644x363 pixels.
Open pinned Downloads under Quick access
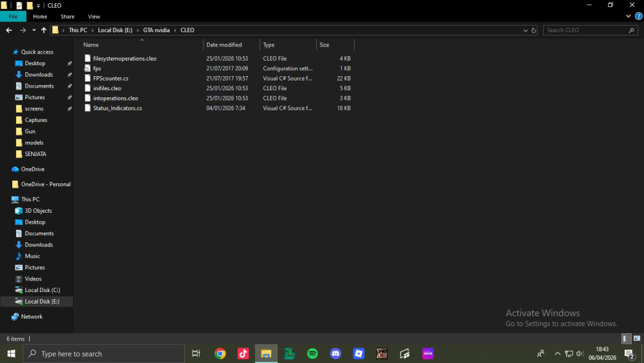tap(39, 74)
